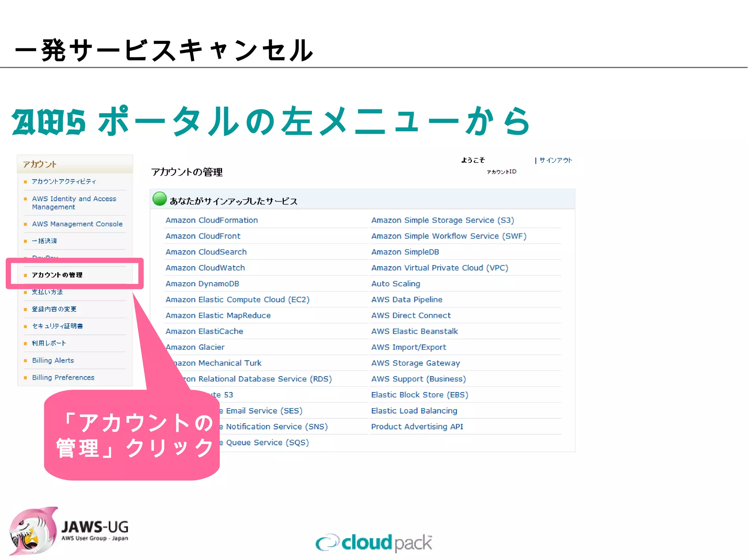Open Amazon SimpleDB link
The image size is (748, 560).
[405, 252]
